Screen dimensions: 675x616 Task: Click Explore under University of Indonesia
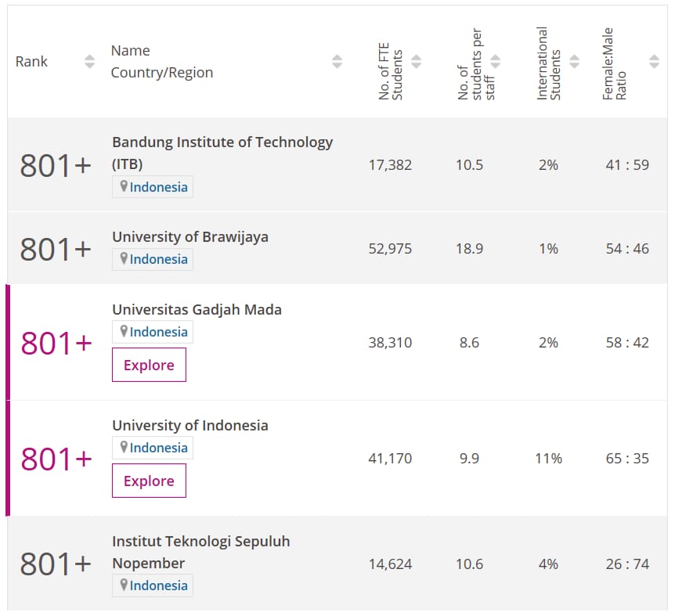[149, 481]
